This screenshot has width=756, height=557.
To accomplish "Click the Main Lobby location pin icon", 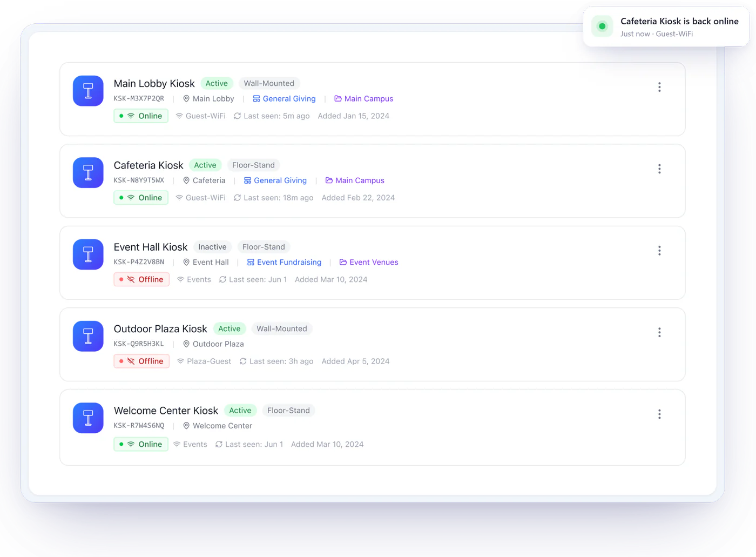I will pos(186,99).
